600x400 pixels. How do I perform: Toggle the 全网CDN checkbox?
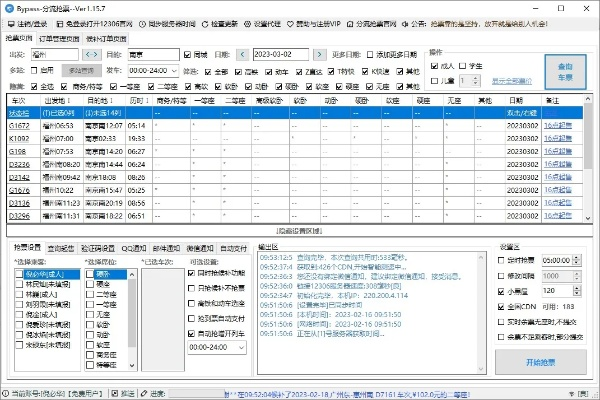click(x=501, y=305)
